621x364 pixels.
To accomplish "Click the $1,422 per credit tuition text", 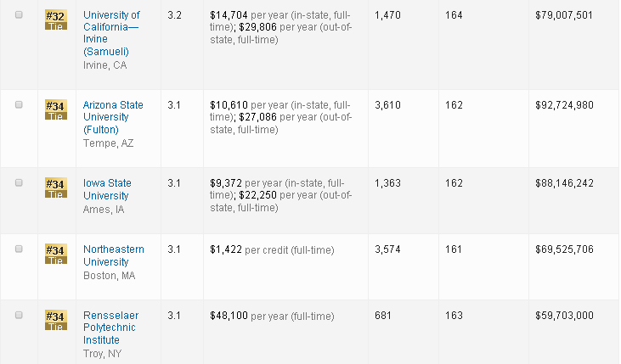I will [272, 249].
